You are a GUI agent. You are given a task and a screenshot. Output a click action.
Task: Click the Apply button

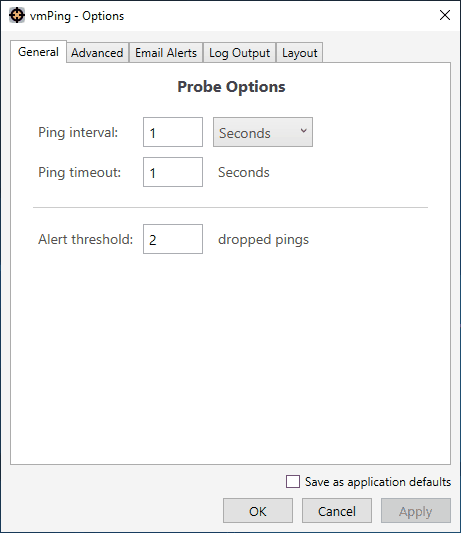click(x=416, y=511)
